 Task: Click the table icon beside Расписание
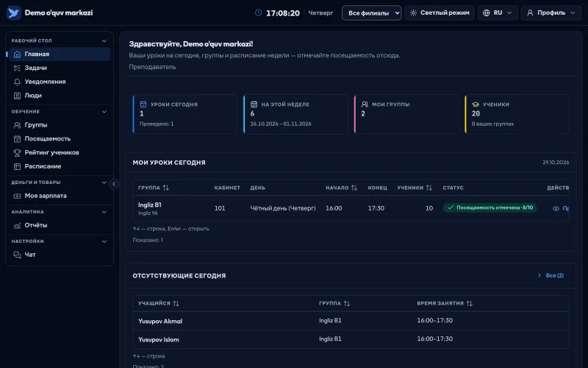pyautogui.click(x=17, y=166)
